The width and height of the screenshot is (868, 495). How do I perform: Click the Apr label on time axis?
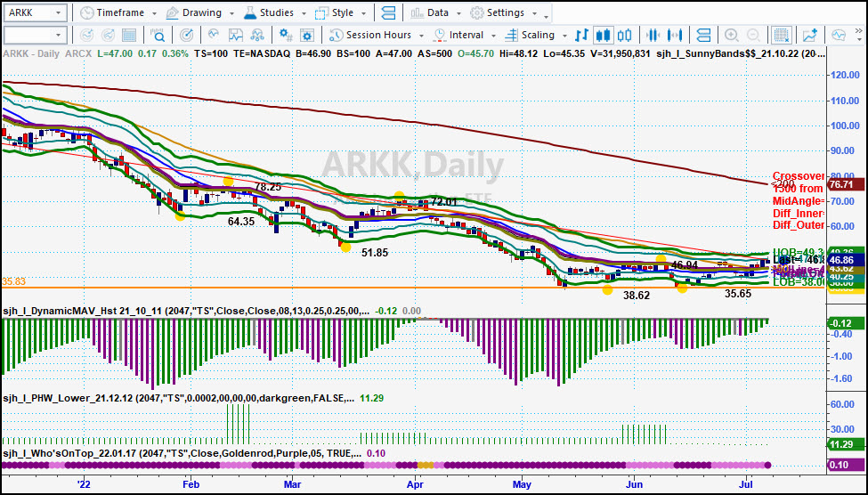[x=415, y=484]
